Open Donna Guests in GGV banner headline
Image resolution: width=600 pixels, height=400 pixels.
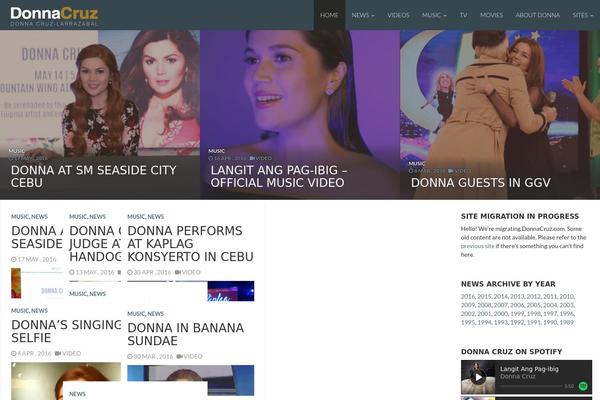[x=481, y=183]
